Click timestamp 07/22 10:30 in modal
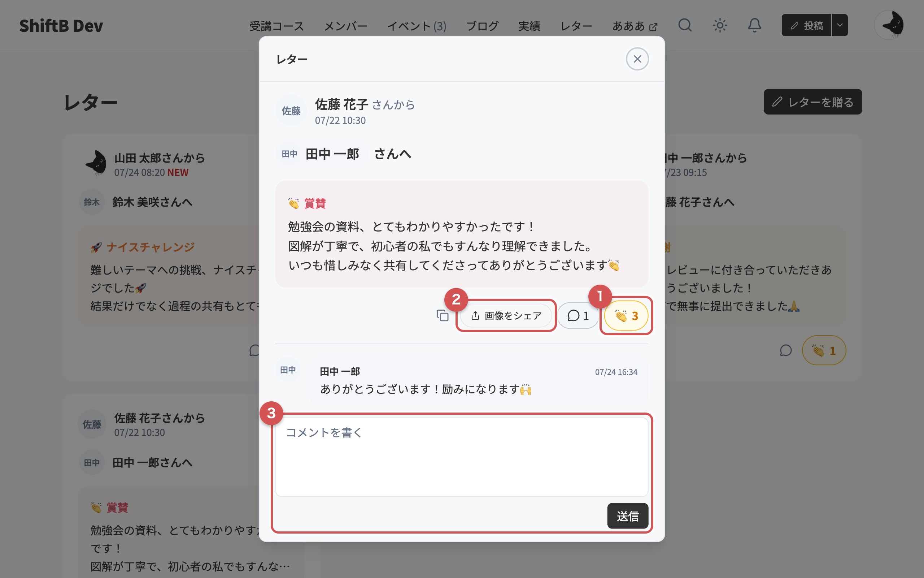The image size is (924, 578). pos(340,120)
